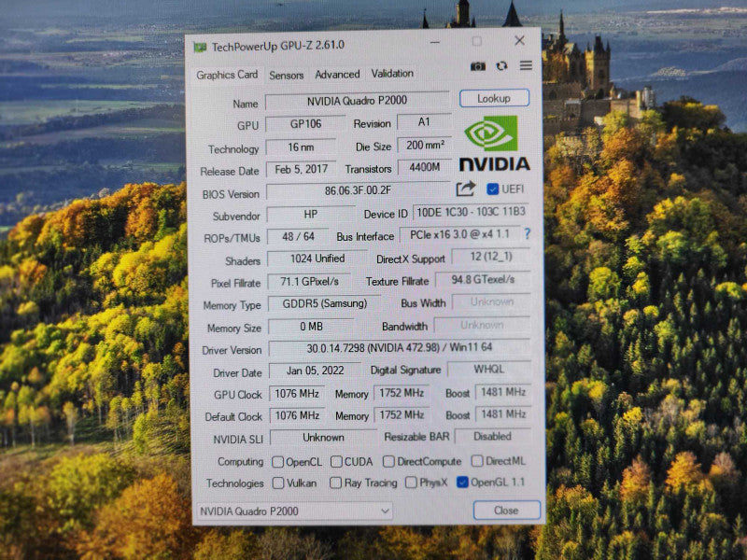Click the Driver Date field Jan 05, 2022
The image size is (747, 560).
tap(315, 371)
